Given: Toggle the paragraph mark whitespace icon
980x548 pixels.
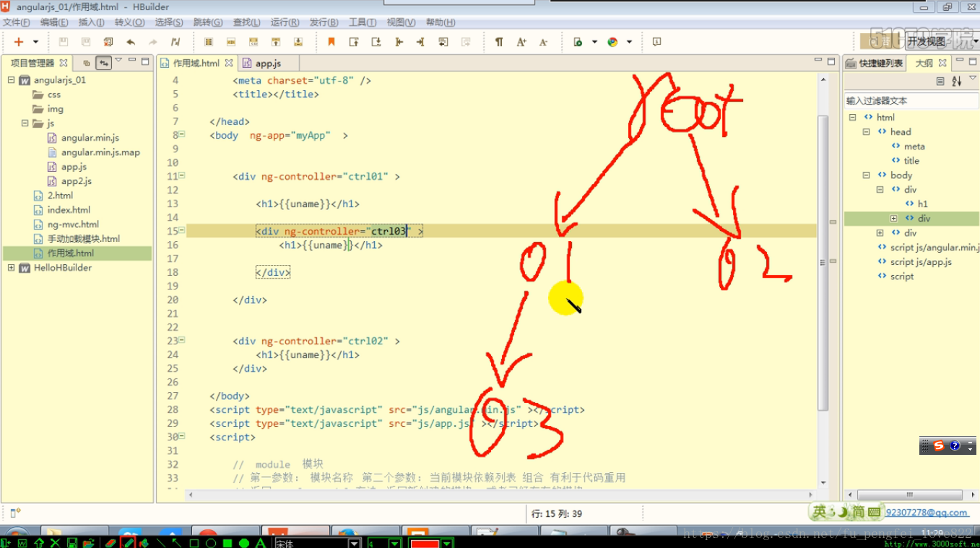Looking at the screenshot, I should (499, 42).
